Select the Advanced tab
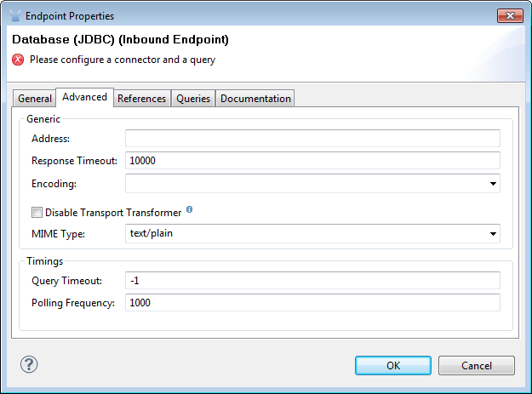532x394 pixels. (85, 97)
